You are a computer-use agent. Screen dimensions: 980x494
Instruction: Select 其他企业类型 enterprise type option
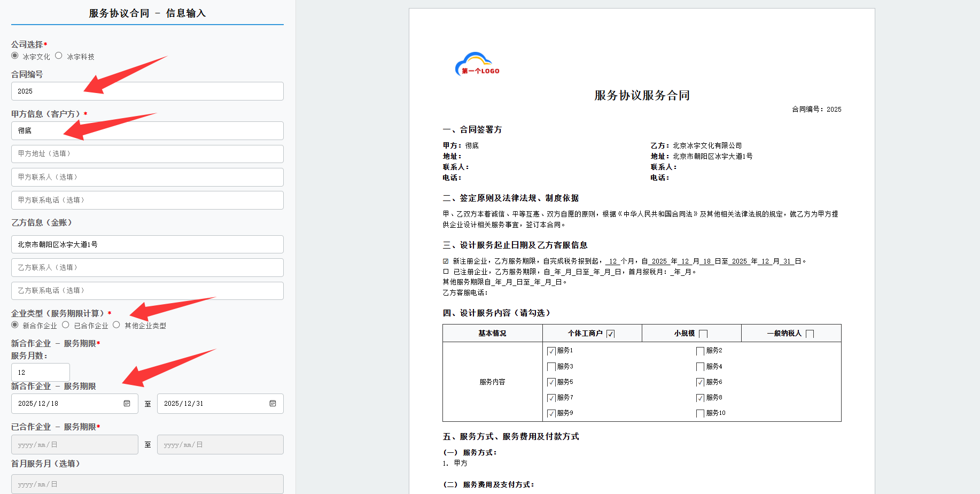click(116, 325)
